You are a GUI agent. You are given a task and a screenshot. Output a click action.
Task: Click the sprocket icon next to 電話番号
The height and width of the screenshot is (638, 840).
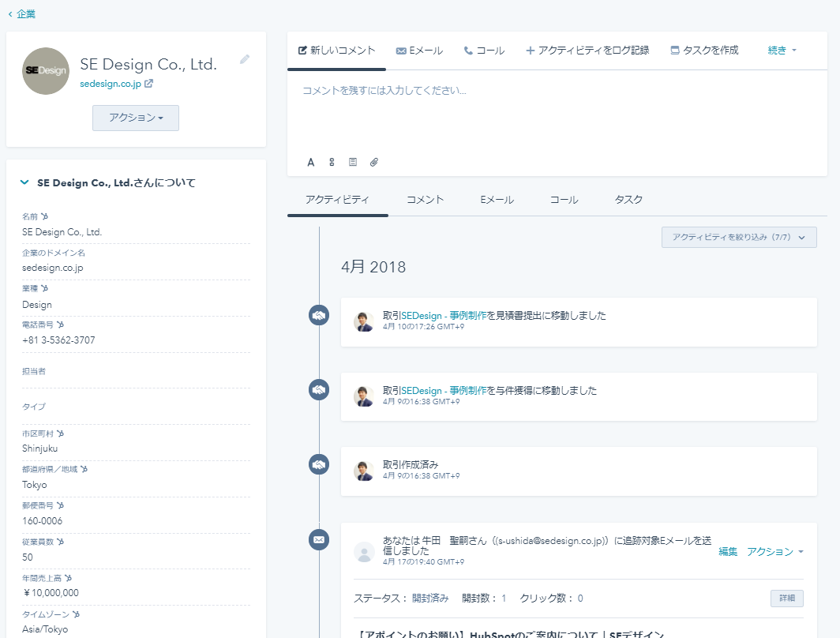tap(60, 325)
